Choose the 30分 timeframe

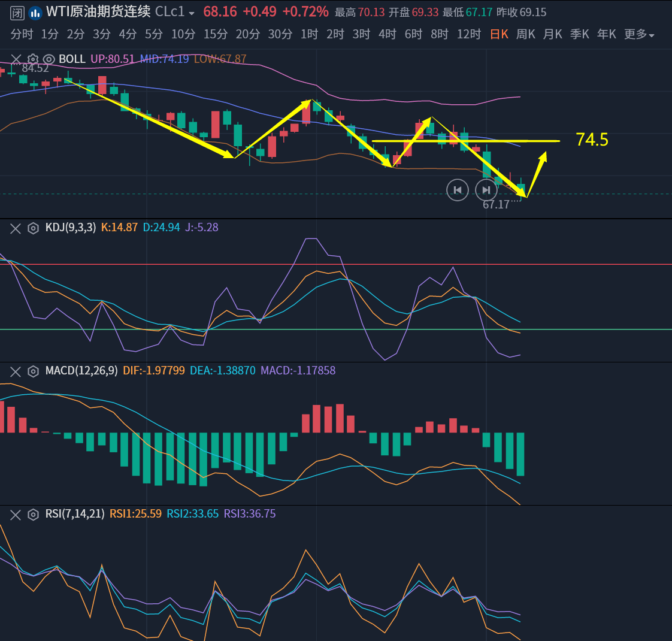tap(280, 34)
